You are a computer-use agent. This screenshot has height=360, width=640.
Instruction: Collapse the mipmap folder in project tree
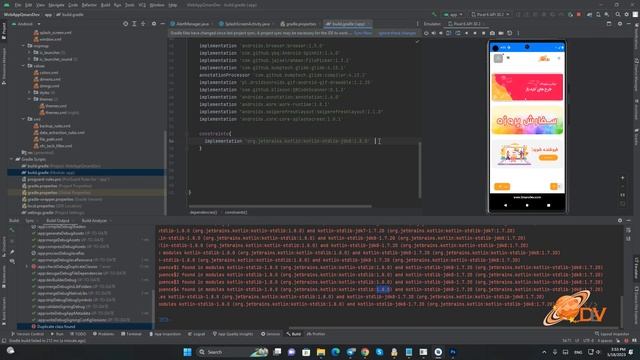[x=24, y=46]
